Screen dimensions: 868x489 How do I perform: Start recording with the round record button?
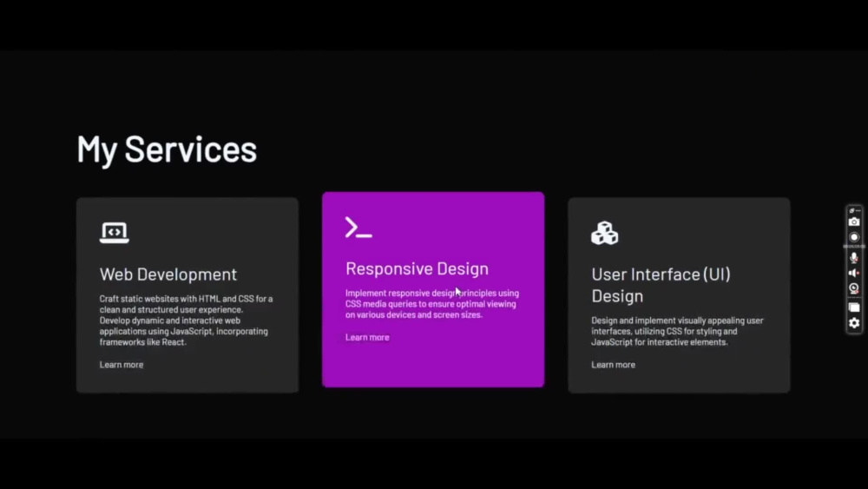pyautogui.click(x=854, y=237)
